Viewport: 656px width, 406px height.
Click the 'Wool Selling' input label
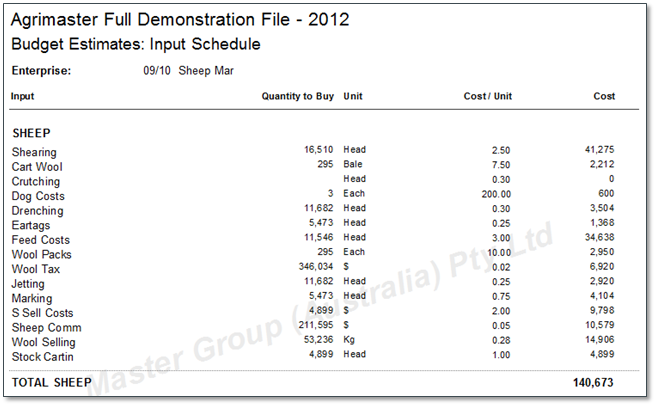[44, 342]
